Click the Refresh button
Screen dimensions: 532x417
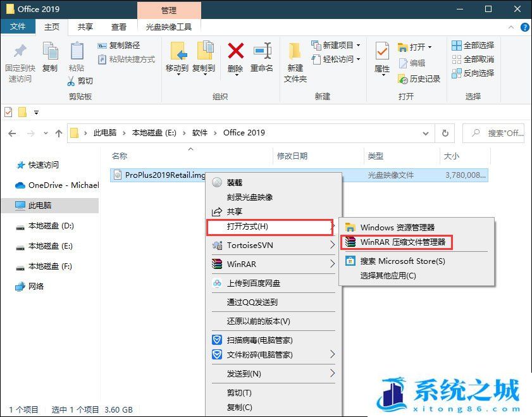coord(445,134)
